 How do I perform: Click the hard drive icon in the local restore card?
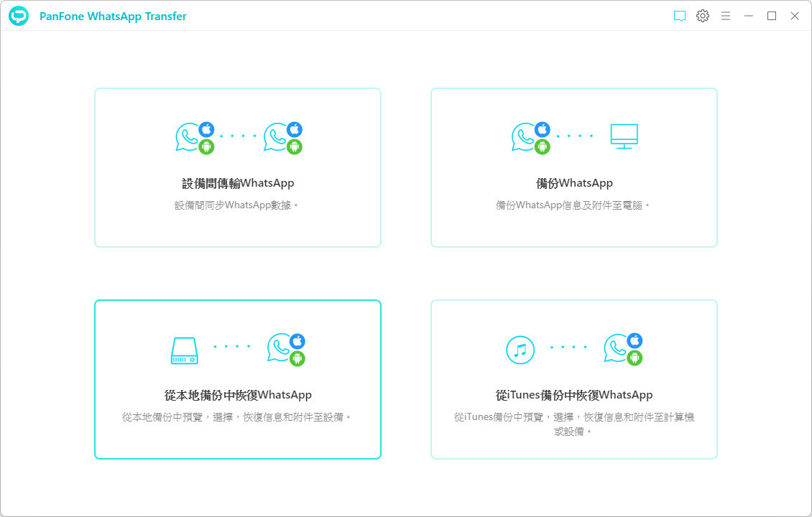(183, 350)
